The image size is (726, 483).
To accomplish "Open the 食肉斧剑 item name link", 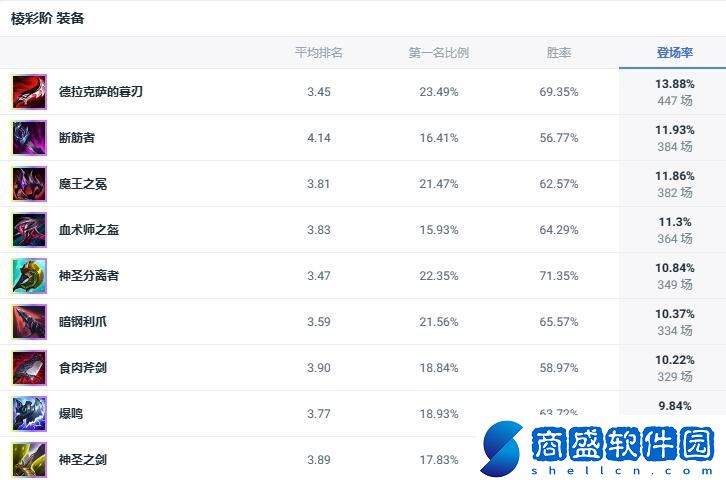I will pyautogui.click(x=83, y=368).
